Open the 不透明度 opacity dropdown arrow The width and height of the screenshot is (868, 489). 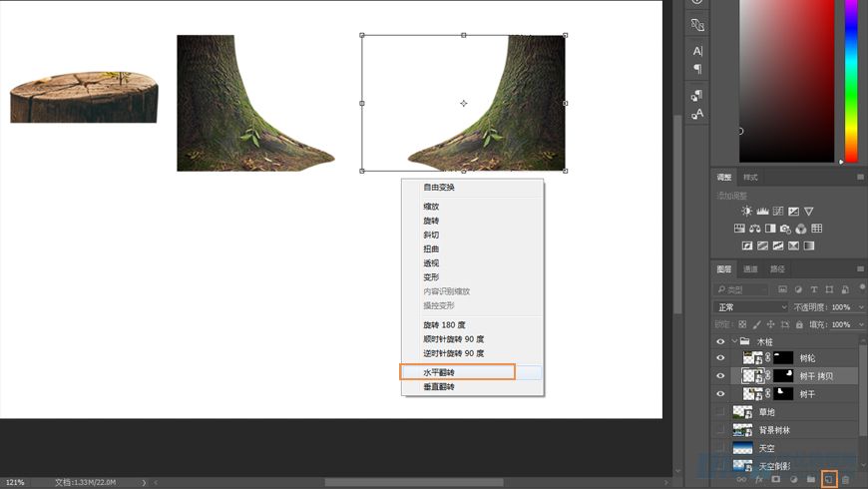point(861,307)
